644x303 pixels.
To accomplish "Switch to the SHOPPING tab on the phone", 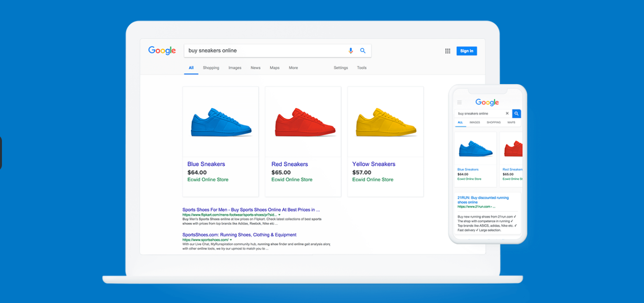I will [494, 123].
